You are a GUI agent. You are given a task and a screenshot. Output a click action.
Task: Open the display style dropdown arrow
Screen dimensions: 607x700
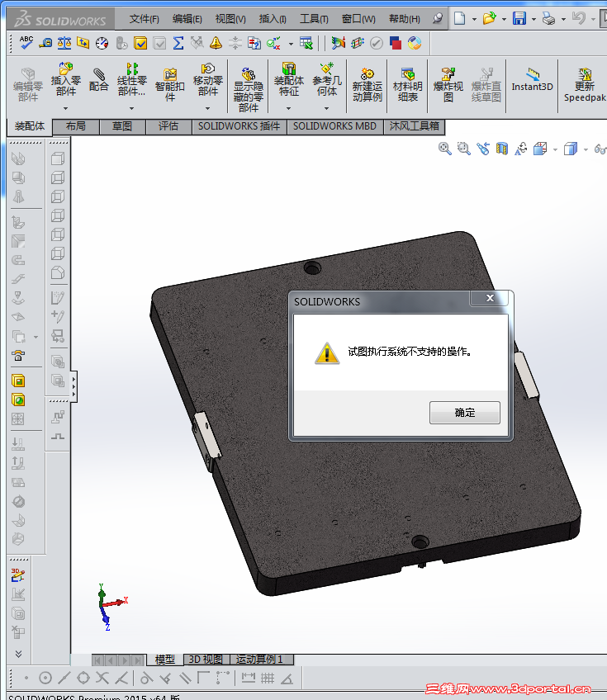click(x=586, y=149)
